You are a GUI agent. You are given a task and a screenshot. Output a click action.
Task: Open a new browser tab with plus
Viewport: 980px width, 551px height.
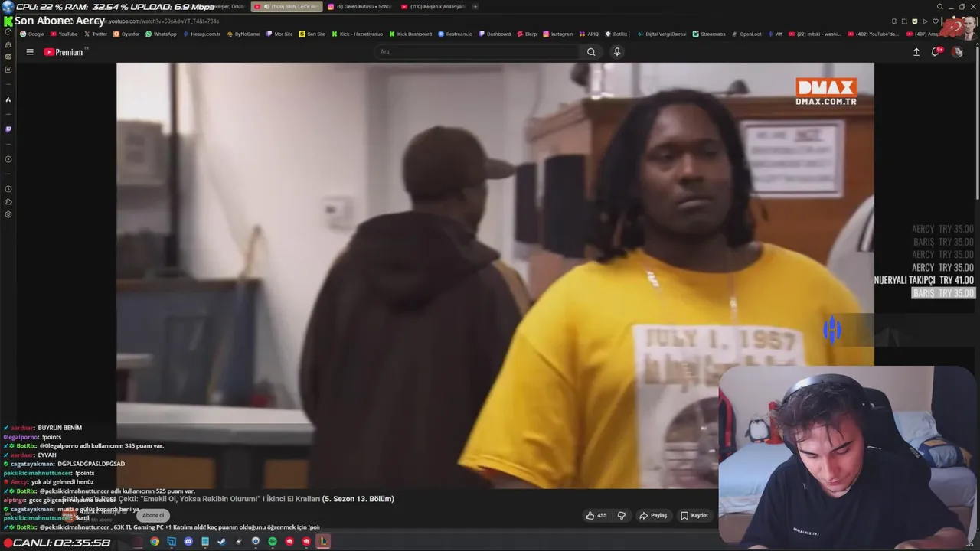click(475, 7)
